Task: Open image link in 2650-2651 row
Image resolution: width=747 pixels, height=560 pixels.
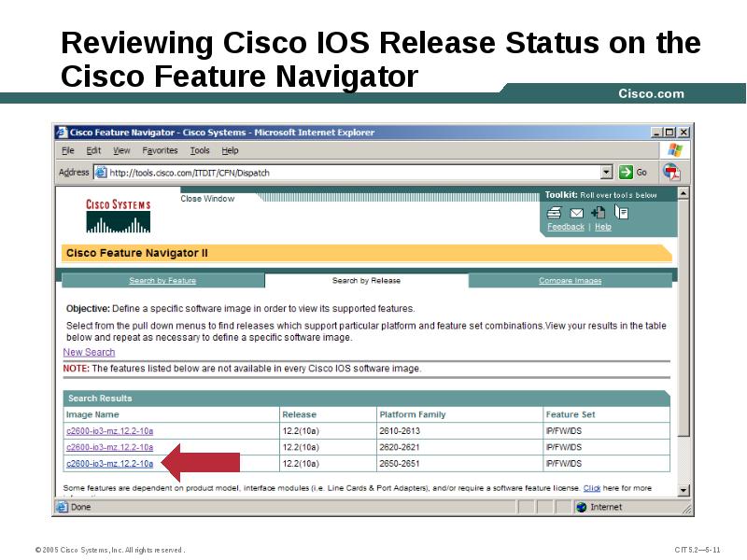Action: point(109,463)
